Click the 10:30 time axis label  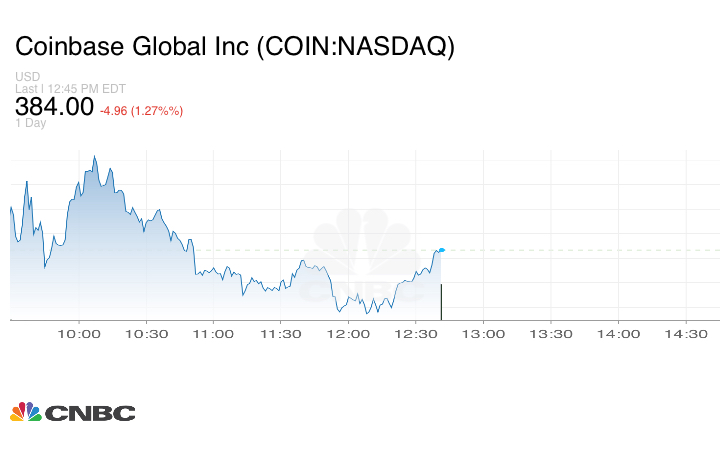tap(147, 334)
